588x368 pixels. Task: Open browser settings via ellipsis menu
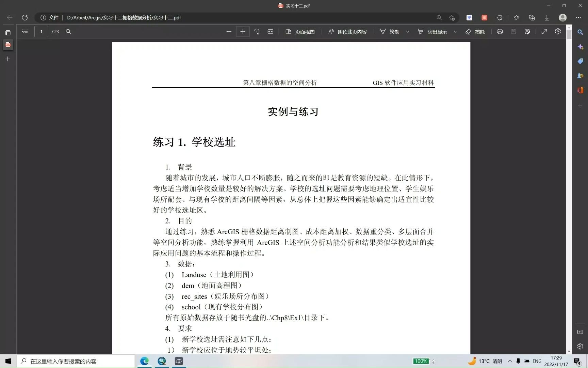[578, 17]
